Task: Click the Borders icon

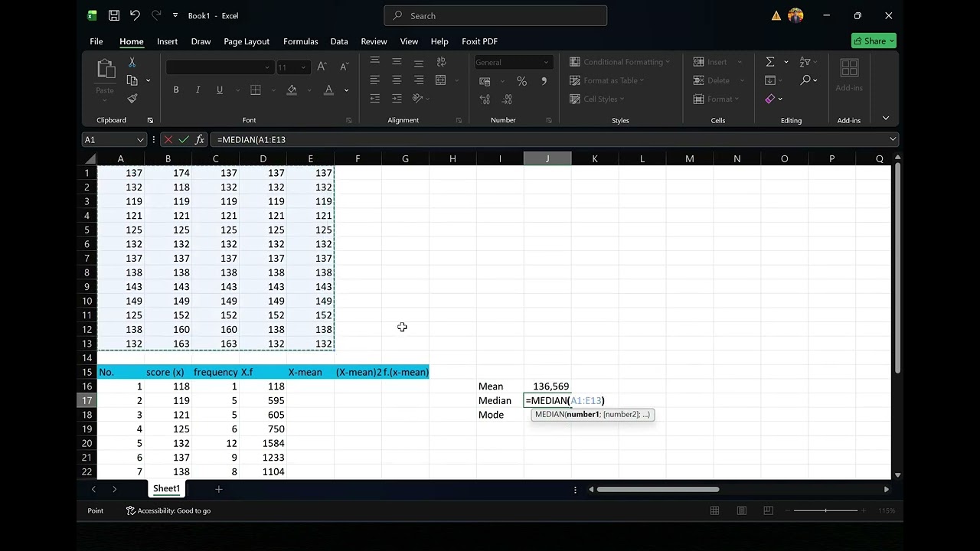Action: point(256,90)
